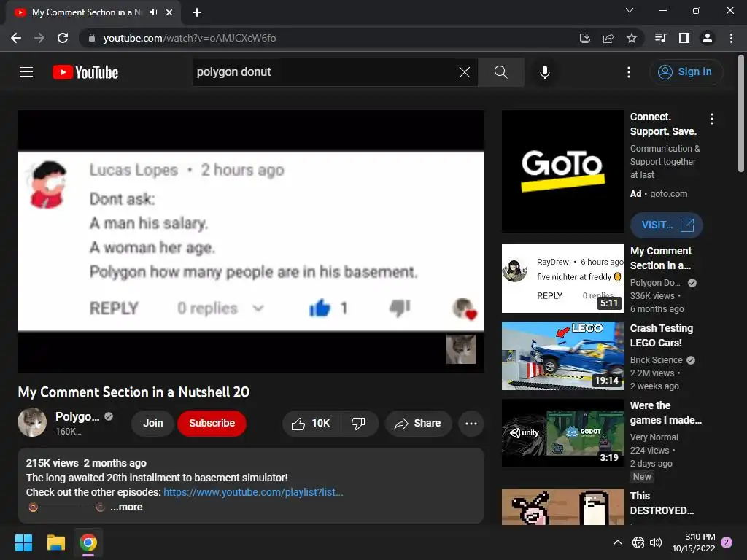Open taskbar volume control
Image resolution: width=747 pixels, height=560 pixels.
point(656,542)
